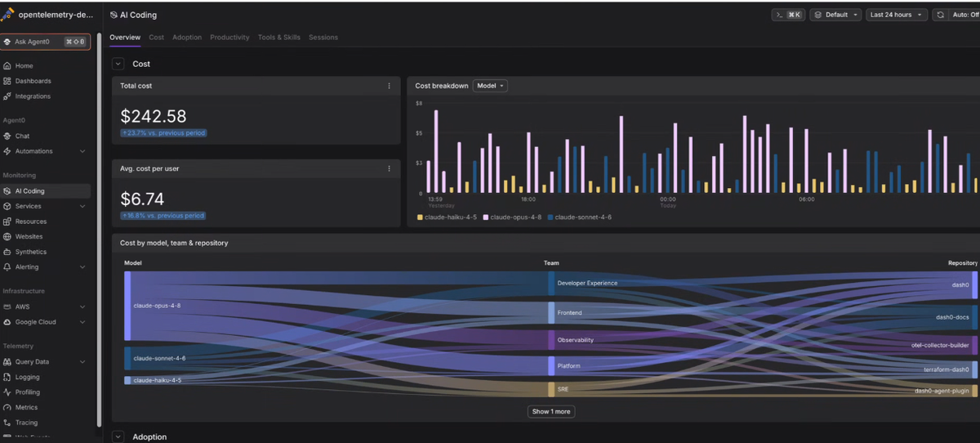The width and height of the screenshot is (980, 443).
Task: Toggle claude-sonnet-4-6 legend series
Action: point(580,217)
